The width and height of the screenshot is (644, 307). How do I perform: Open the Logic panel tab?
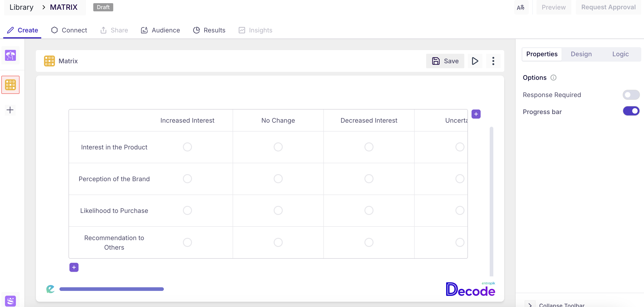pos(620,54)
